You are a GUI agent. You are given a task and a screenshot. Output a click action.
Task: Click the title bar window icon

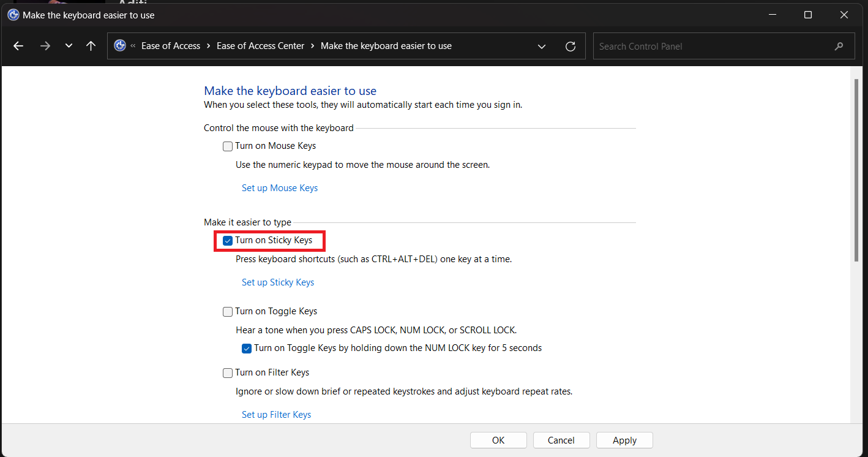(x=13, y=15)
